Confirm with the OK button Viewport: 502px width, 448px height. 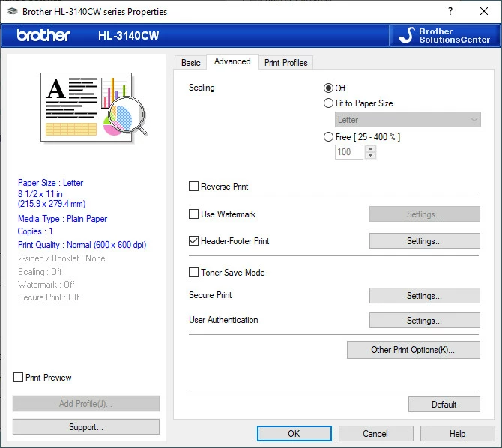click(294, 434)
